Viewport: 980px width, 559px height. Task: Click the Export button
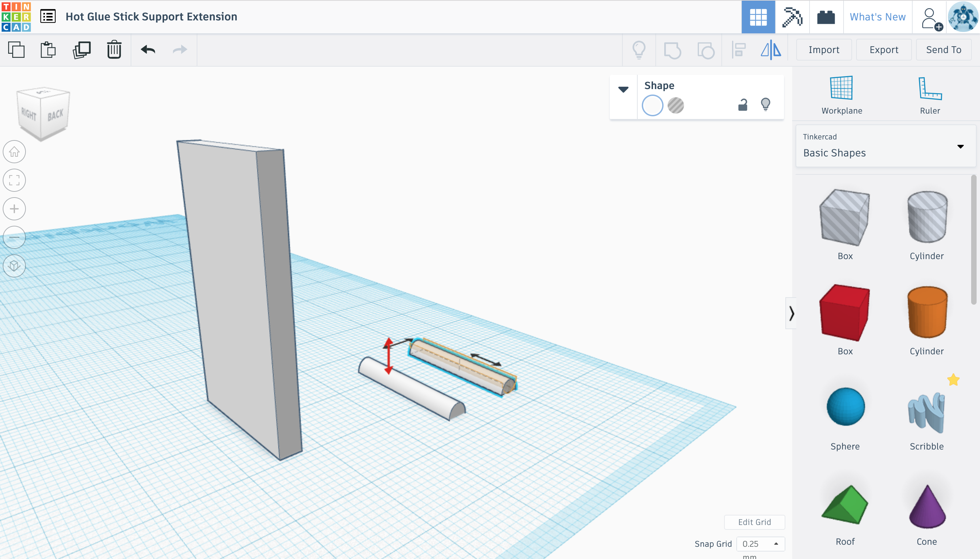tap(884, 50)
